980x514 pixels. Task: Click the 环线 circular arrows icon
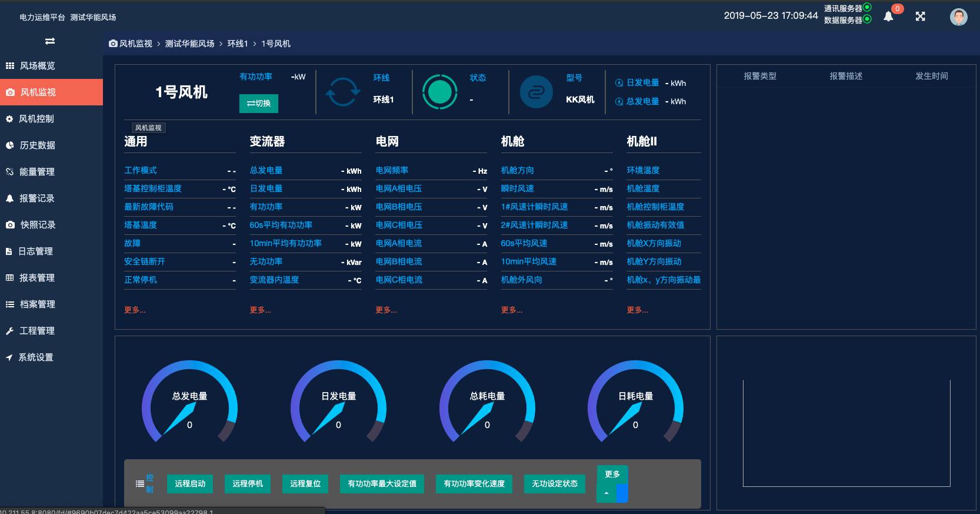[x=342, y=92]
